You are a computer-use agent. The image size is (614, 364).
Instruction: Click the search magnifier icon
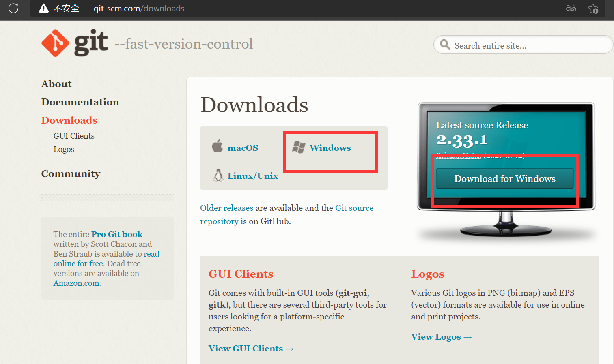pyautogui.click(x=445, y=45)
